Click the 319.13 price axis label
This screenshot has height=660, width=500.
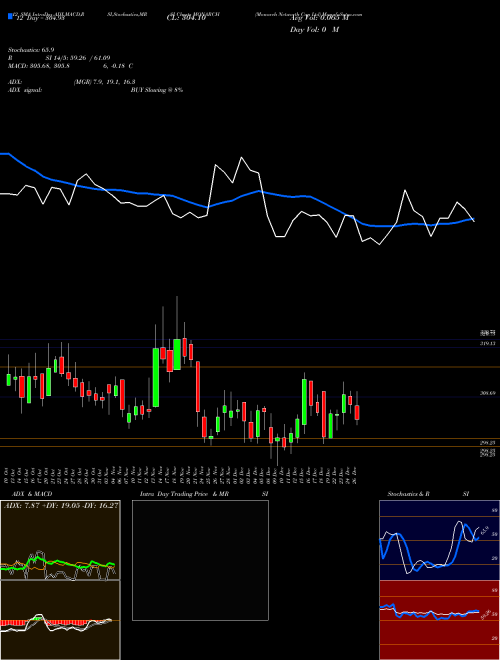click(x=488, y=343)
